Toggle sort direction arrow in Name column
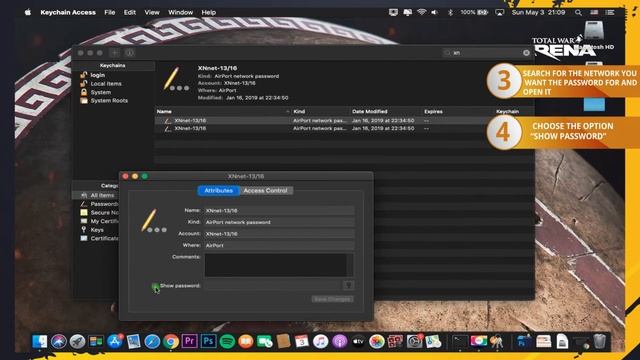The width and height of the screenshot is (640, 360). point(287,111)
